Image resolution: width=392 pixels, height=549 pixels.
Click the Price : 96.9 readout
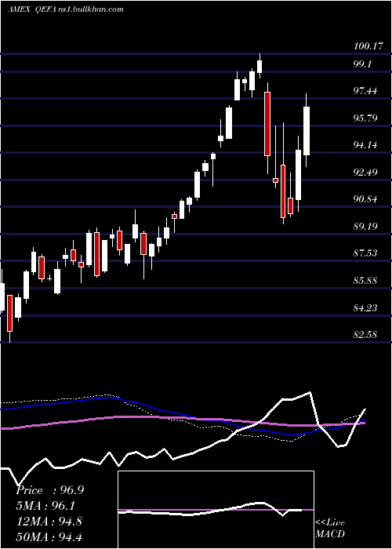[49, 490]
